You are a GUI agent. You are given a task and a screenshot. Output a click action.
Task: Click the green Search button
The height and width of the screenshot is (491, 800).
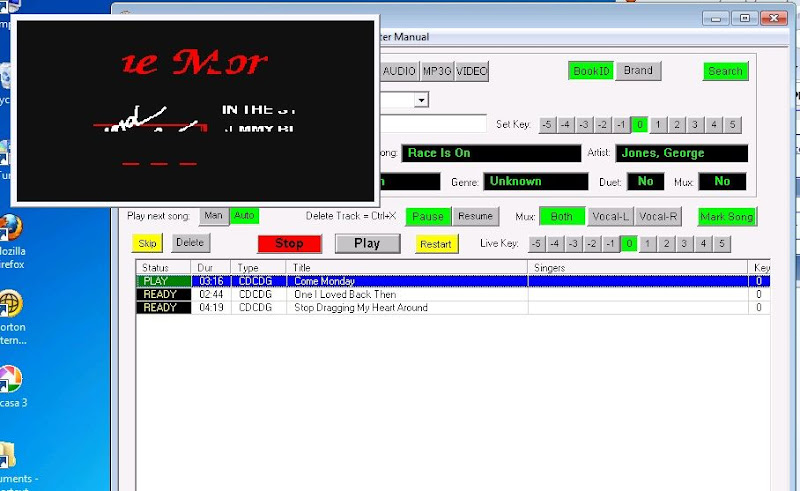[x=726, y=71]
